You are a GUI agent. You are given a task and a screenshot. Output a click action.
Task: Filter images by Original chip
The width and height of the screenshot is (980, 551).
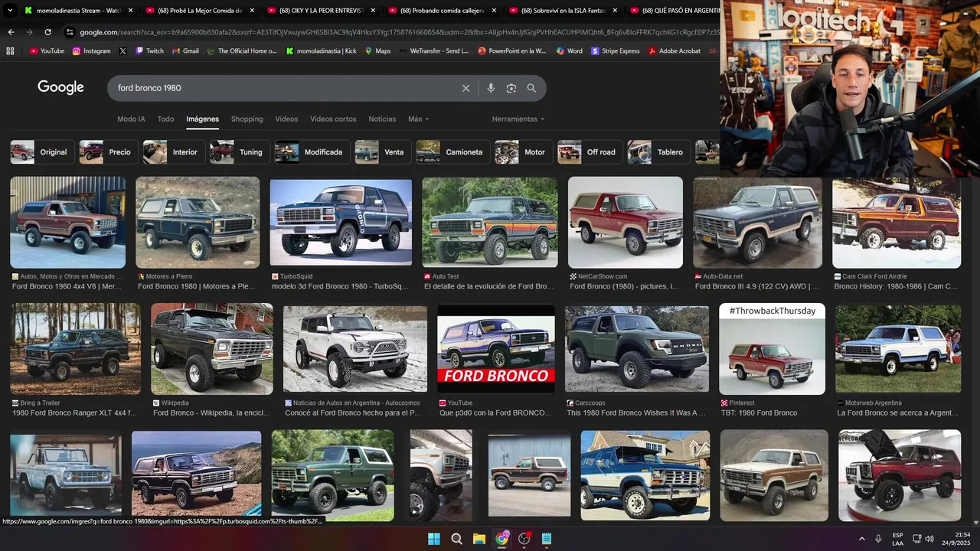coord(43,152)
